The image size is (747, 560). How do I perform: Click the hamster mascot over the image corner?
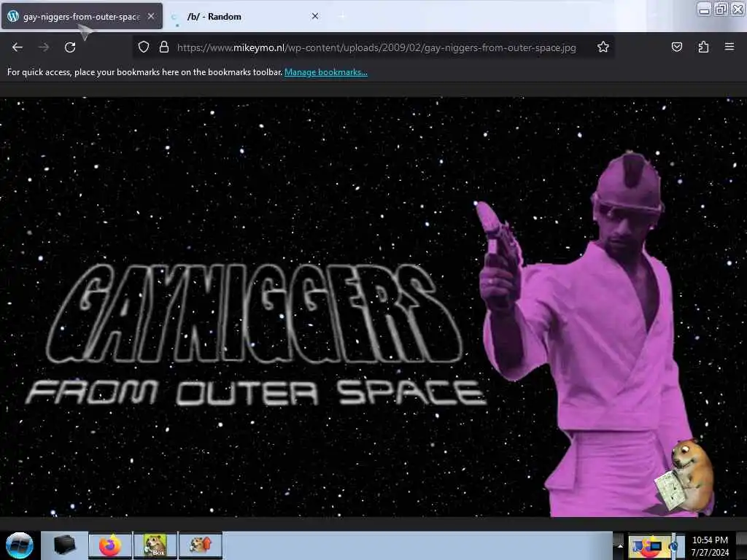[x=685, y=476]
